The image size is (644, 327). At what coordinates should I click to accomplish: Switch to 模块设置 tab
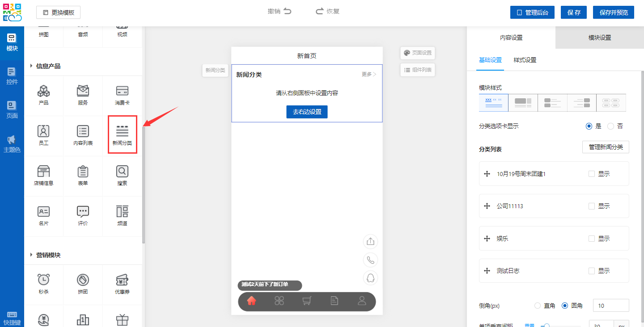[x=599, y=38]
